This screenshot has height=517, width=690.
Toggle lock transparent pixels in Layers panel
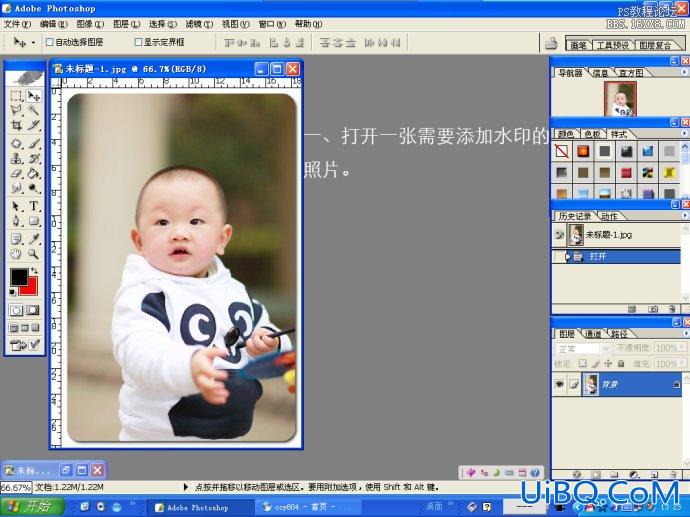point(582,363)
